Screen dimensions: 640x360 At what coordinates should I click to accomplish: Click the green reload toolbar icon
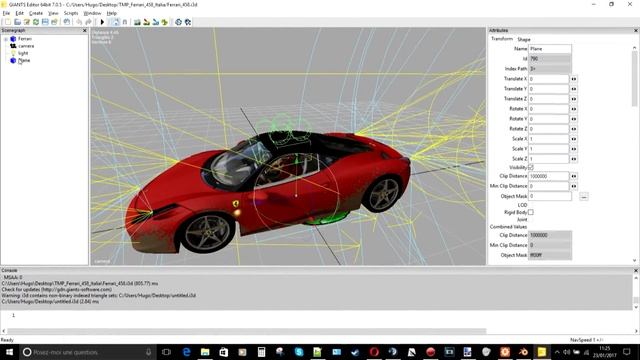click(36, 22)
